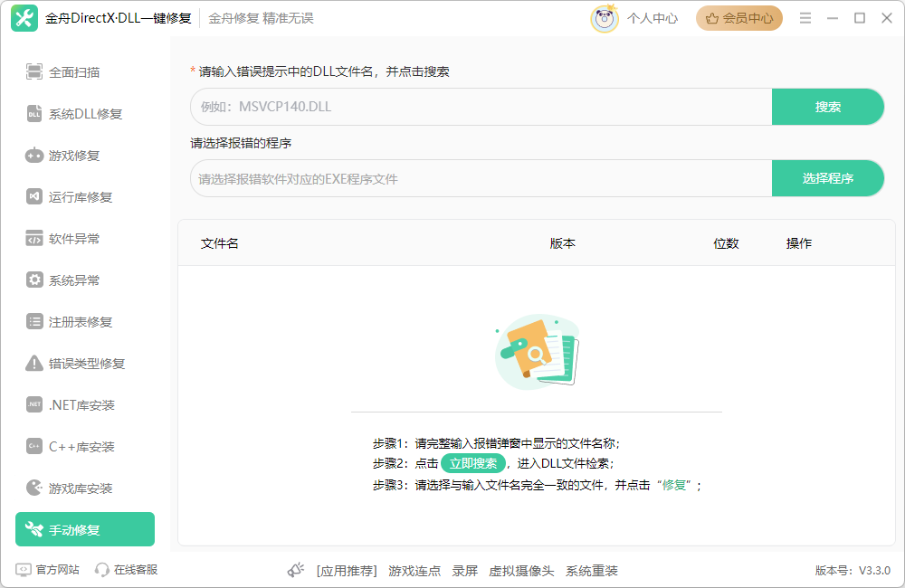Switch to 系统DLL修复 page
Screen dimensions: 905x588
85,114
